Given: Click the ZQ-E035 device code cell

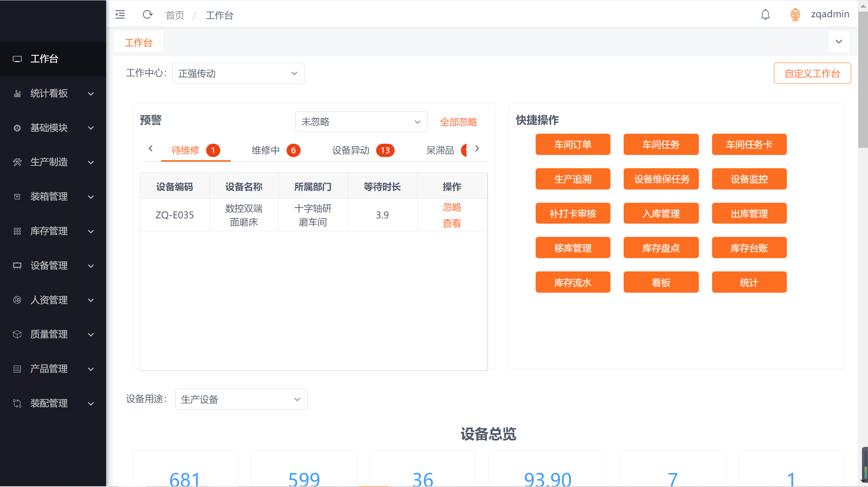Looking at the screenshot, I should 174,215.
